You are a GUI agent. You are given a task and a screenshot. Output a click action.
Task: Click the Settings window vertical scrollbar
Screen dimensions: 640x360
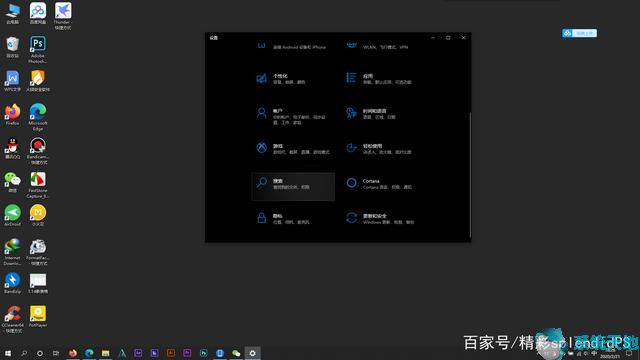point(470,174)
